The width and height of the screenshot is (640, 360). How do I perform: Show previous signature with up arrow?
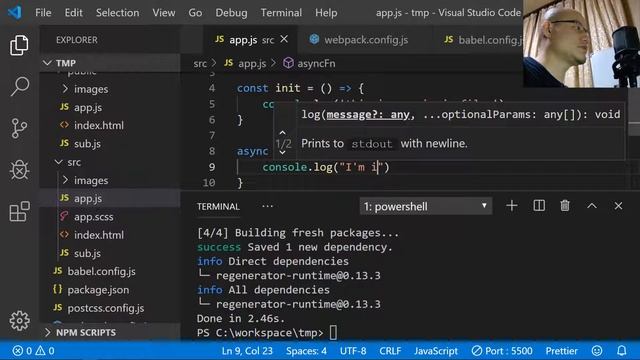(x=282, y=133)
